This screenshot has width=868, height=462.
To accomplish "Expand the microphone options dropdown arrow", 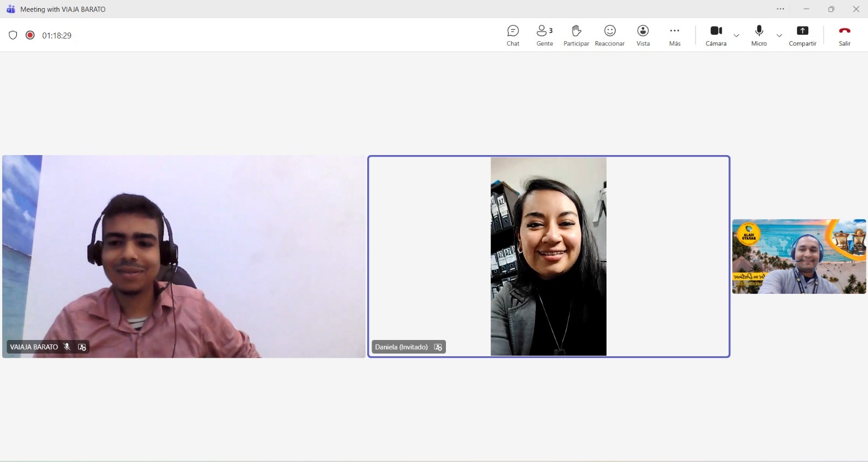I will 780,36.
